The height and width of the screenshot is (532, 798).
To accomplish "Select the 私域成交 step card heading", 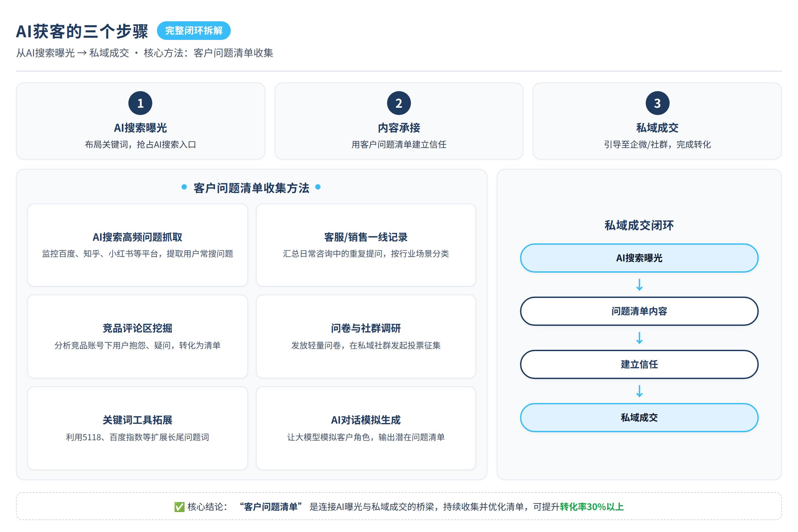I will 658,128.
